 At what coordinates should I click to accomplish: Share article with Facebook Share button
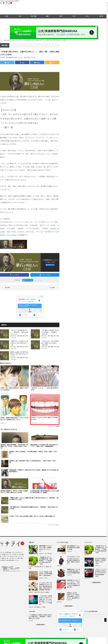coord(22,63)
